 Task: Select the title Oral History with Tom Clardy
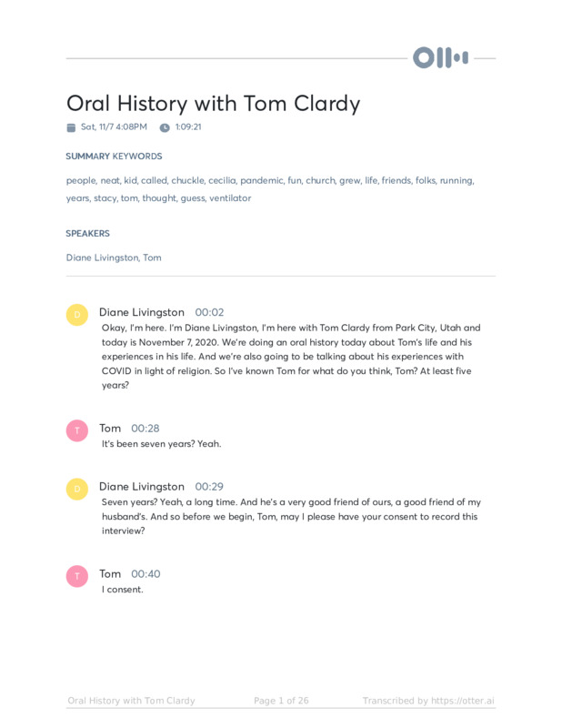point(213,103)
